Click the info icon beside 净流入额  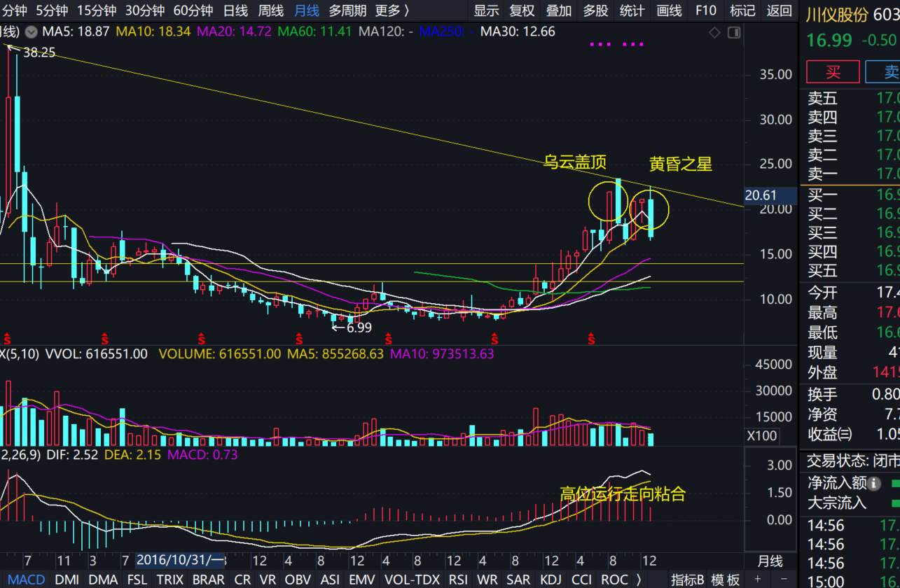click(875, 483)
